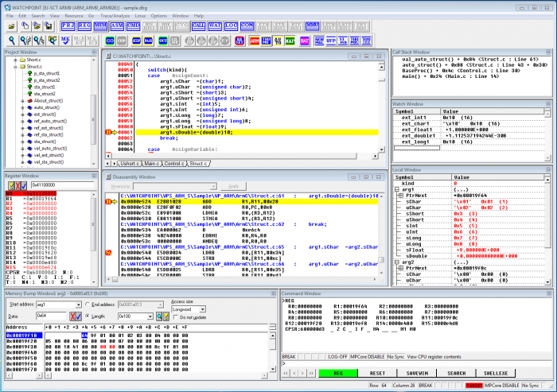
Task: Switch to the Control.c source tab
Action: 174,164
